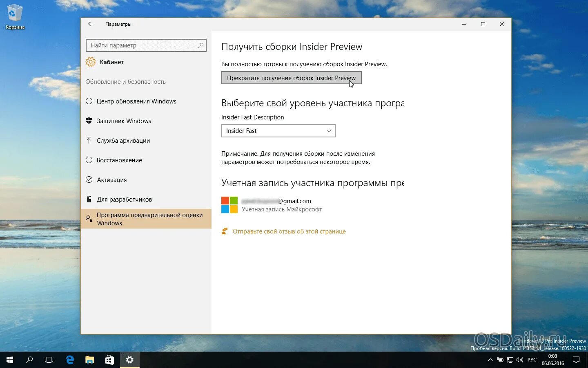Open the taskbar clock and date
588x368 pixels.
[553, 360]
